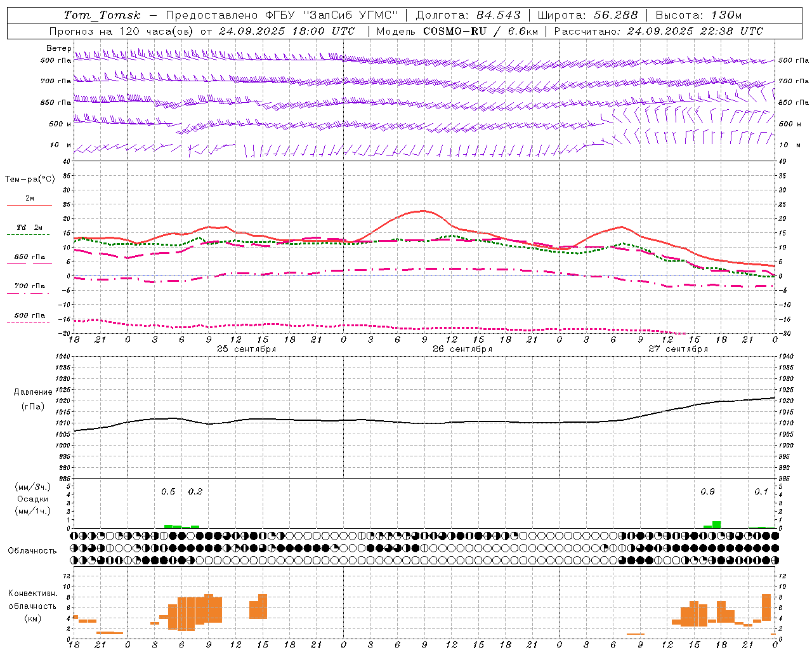812x650 pixels.
Task: Click the '2м' temperature legend entry
Action: click(x=30, y=199)
